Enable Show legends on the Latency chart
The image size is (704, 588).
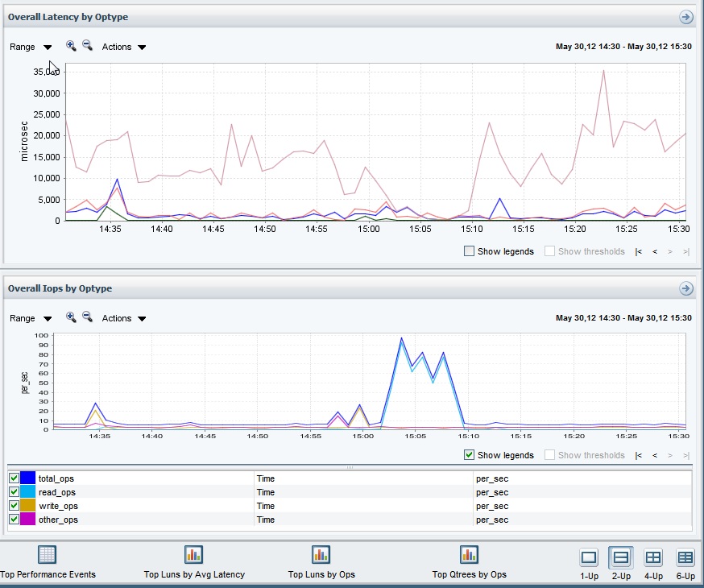tap(469, 251)
